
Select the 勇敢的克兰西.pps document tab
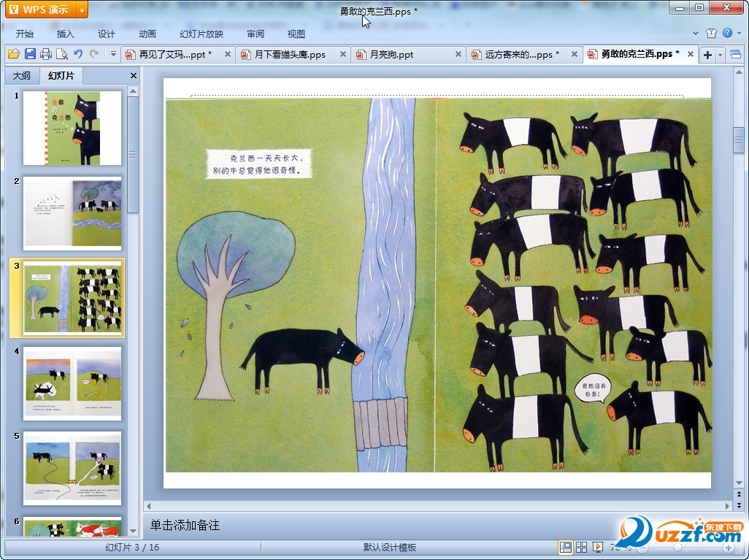click(640, 54)
